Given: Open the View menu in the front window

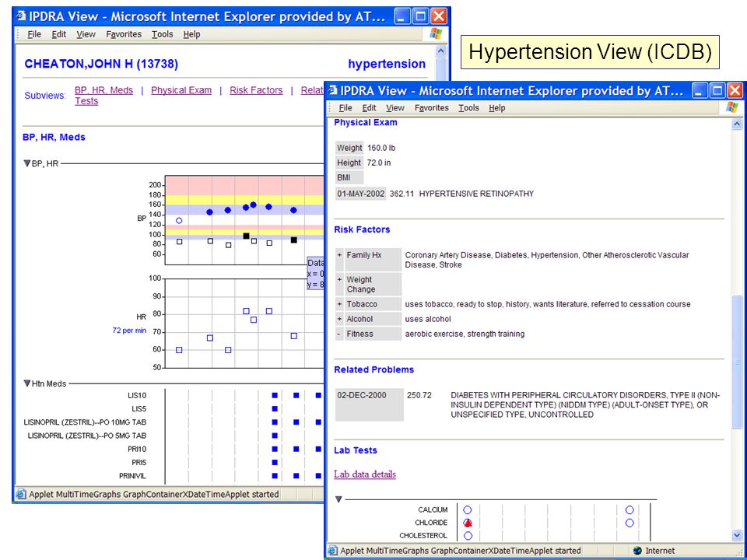Looking at the screenshot, I should (x=395, y=108).
